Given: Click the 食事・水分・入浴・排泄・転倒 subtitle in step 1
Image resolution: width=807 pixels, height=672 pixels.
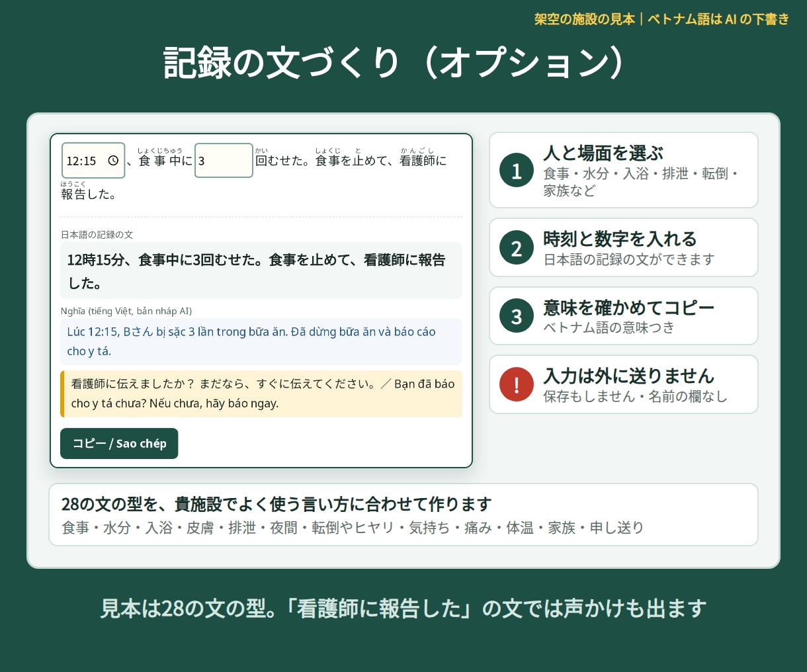Looking at the screenshot, I should tap(640, 182).
